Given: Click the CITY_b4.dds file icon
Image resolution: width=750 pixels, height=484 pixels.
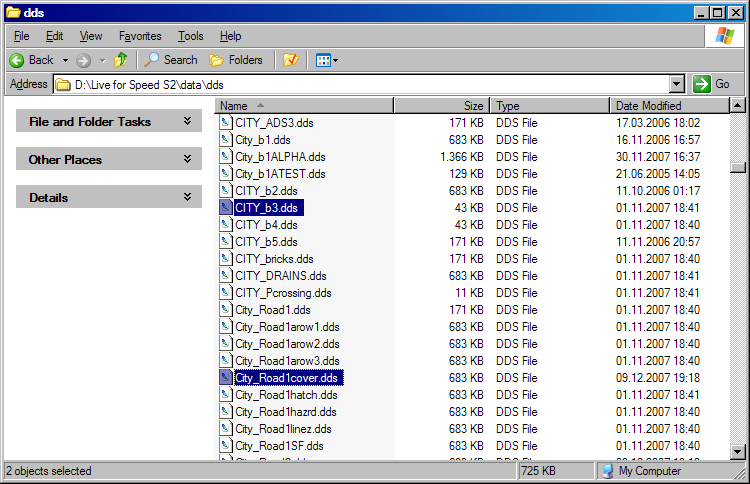Looking at the screenshot, I should 226,224.
